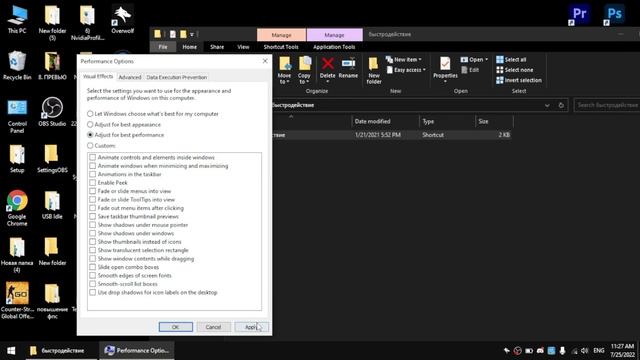Open the Adobe Photoshop shortcut
This screenshot has height=360, width=640.
pos(614,14)
